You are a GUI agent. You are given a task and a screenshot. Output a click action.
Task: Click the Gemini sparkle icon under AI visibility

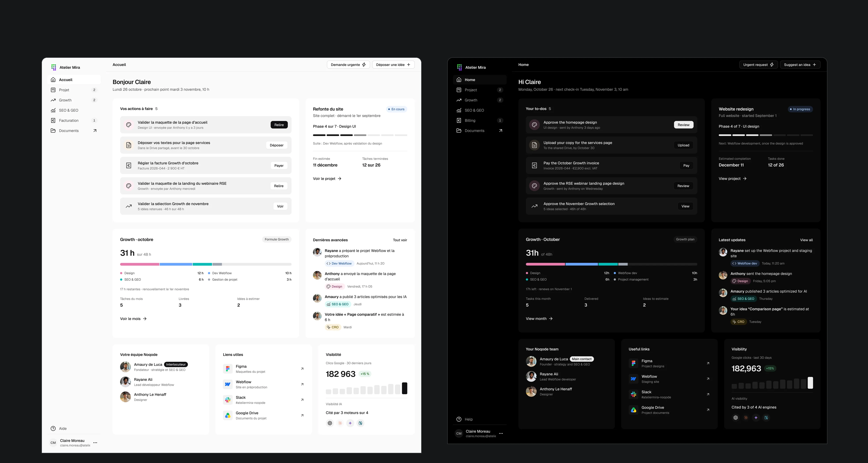click(756, 418)
